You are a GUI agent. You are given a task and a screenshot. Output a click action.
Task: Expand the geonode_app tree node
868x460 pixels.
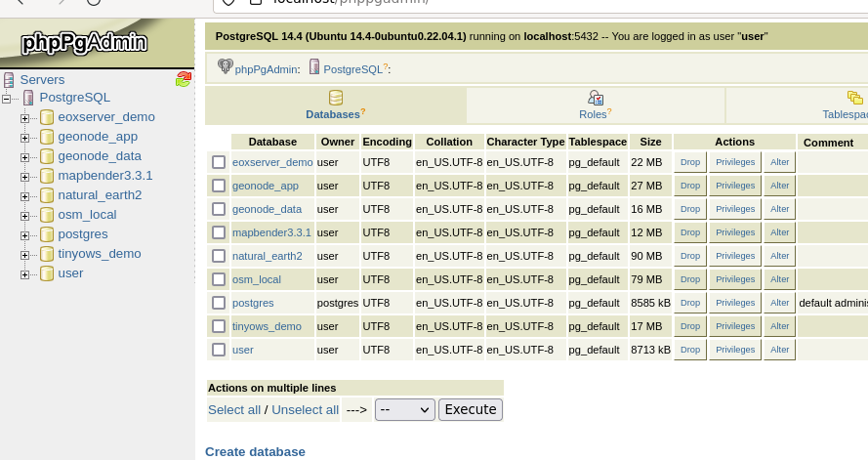click(x=24, y=138)
